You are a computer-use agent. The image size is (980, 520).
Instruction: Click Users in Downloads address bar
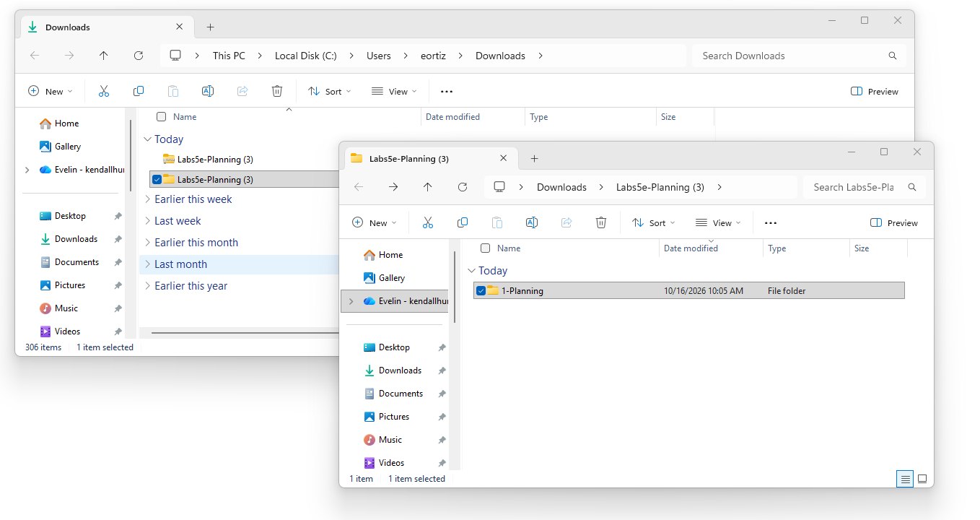point(379,56)
